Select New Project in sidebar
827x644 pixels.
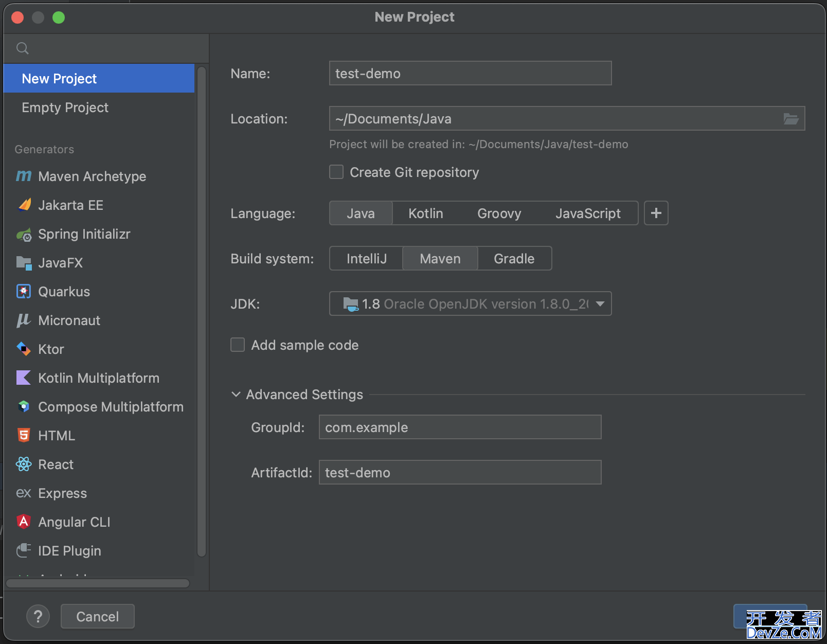click(x=99, y=79)
